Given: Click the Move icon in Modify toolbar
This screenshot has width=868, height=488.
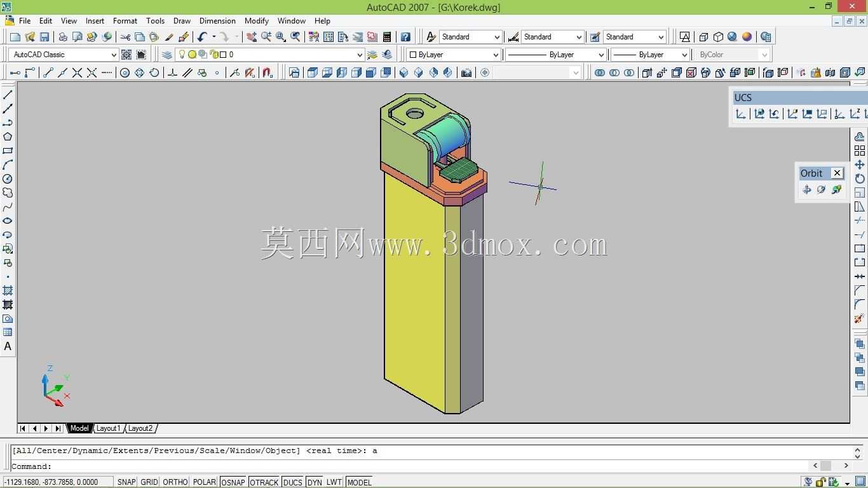Looking at the screenshot, I should pos(860,165).
